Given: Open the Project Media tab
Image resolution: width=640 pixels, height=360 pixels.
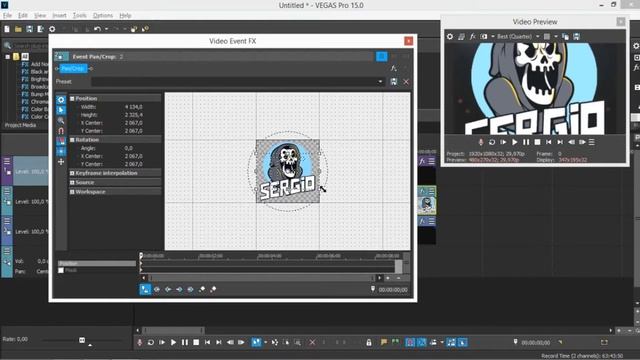Looking at the screenshot, I should pyautogui.click(x=20, y=125).
